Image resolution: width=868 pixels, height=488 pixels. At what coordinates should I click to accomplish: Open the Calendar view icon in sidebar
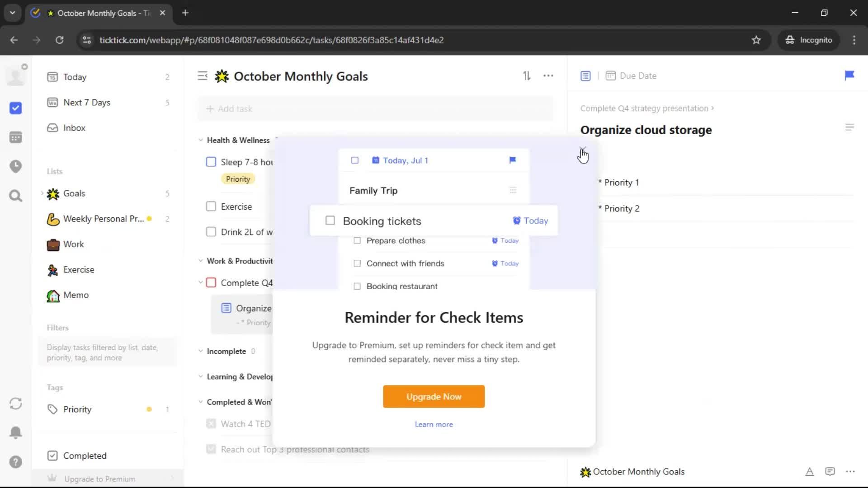click(15, 137)
